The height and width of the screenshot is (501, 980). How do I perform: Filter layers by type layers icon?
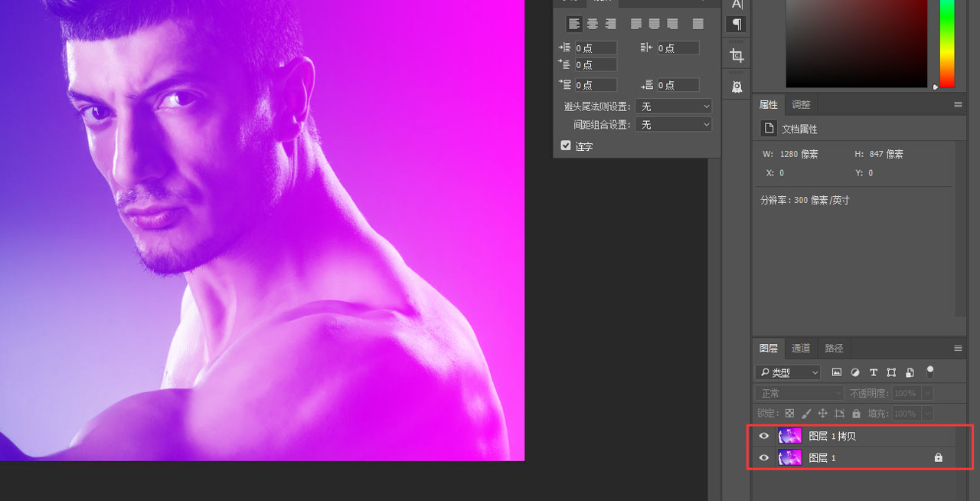[x=873, y=372]
